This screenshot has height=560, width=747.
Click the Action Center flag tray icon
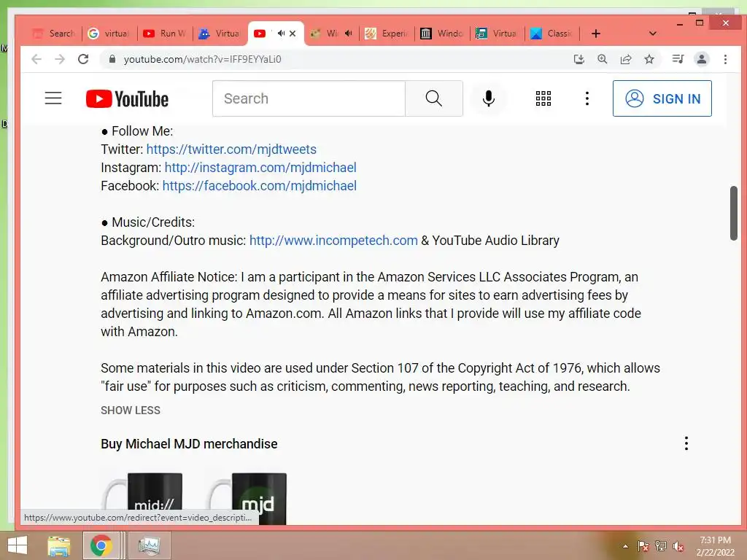click(643, 546)
